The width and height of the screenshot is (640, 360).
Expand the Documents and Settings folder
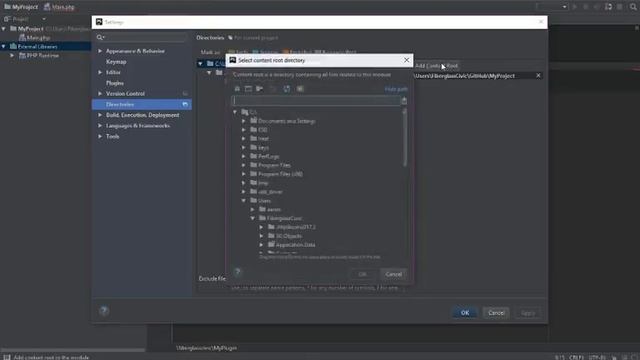244,121
